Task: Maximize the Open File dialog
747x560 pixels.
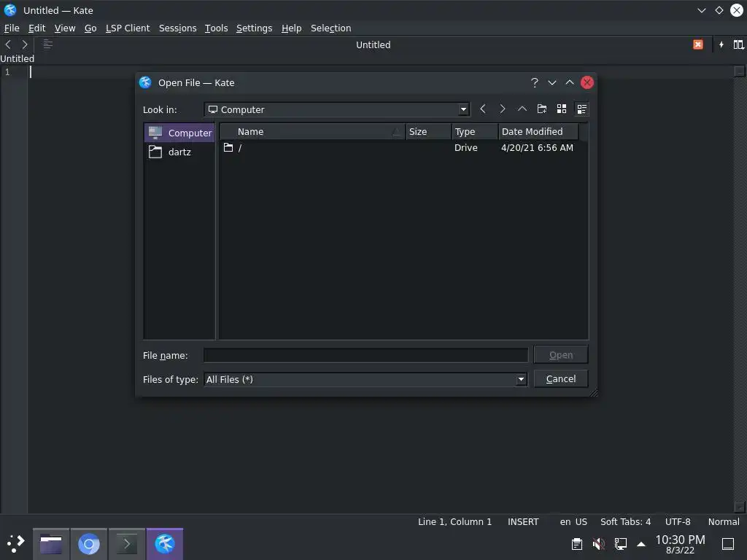Action: (x=569, y=82)
